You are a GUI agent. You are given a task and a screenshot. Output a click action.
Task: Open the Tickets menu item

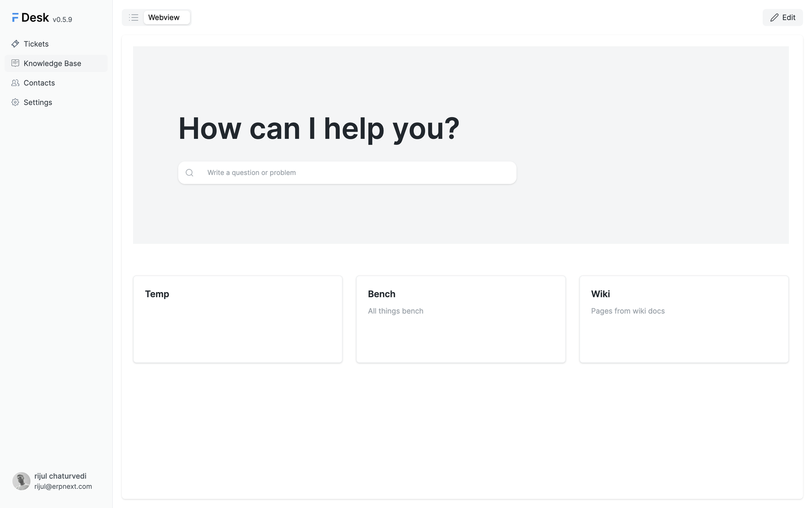[x=56, y=44]
